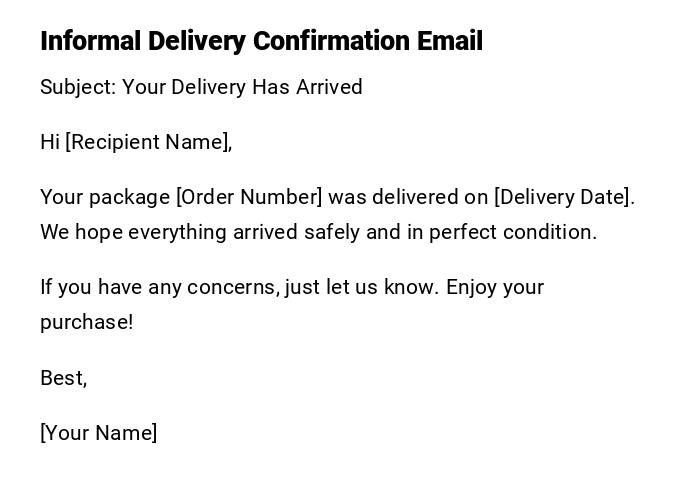Click the word 'everything' in the body
The width and height of the screenshot is (700, 495).
point(178,232)
